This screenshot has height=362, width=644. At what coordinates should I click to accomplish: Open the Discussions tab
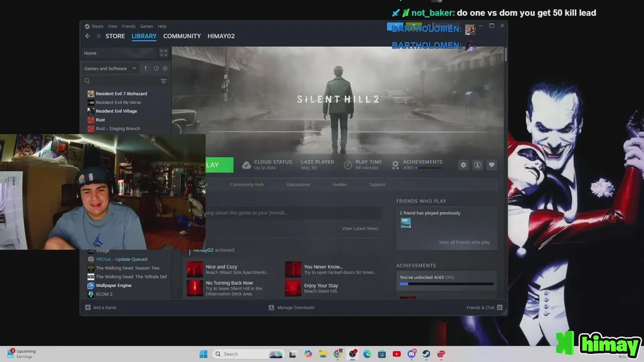(298, 185)
